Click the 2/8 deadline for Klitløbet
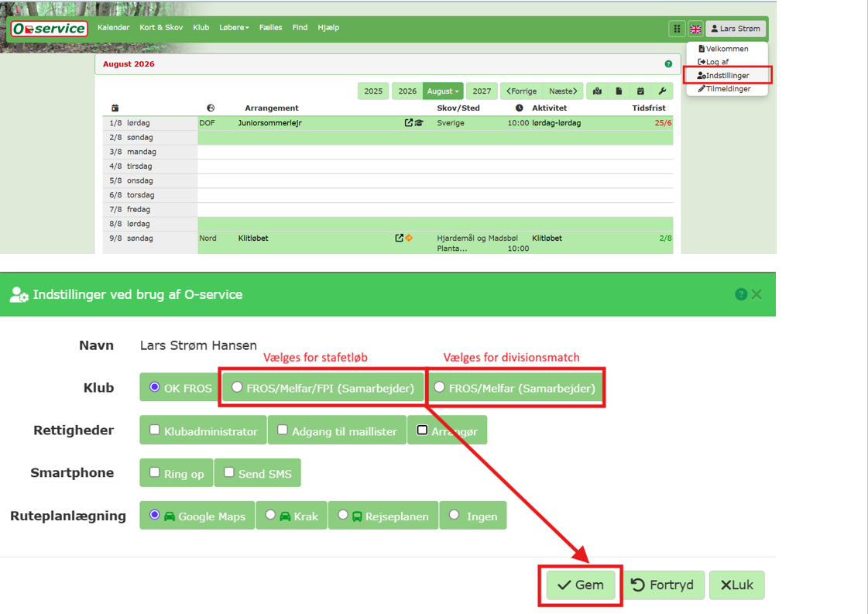Image resolution: width=868 pixels, height=614 pixels. tap(665, 238)
